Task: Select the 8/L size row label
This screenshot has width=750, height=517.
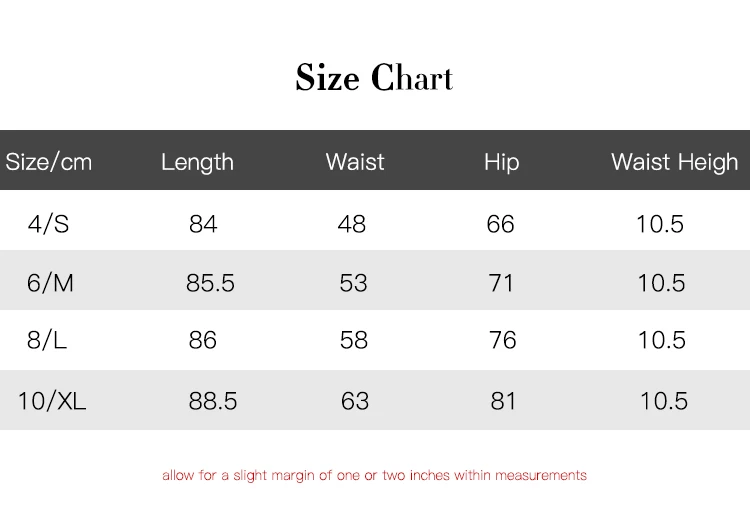Action: pos(47,341)
